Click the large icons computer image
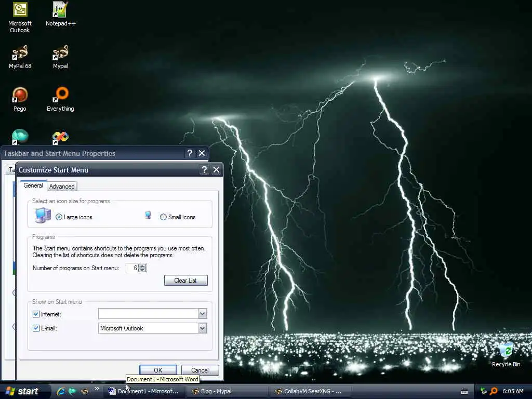 (x=43, y=216)
